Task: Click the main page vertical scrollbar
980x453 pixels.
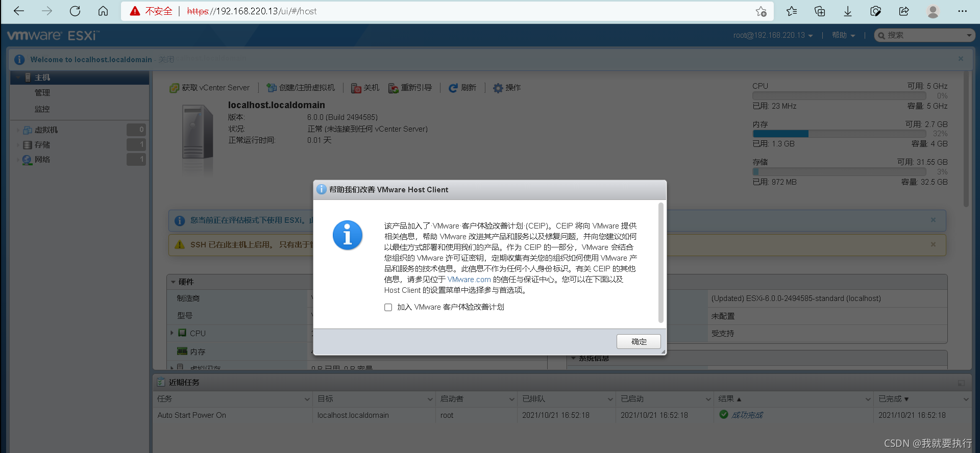Action: (x=966, y=139)
